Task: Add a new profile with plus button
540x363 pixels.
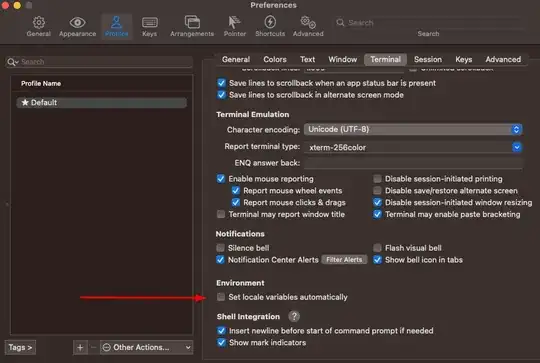Action: [x=80, y=348]
